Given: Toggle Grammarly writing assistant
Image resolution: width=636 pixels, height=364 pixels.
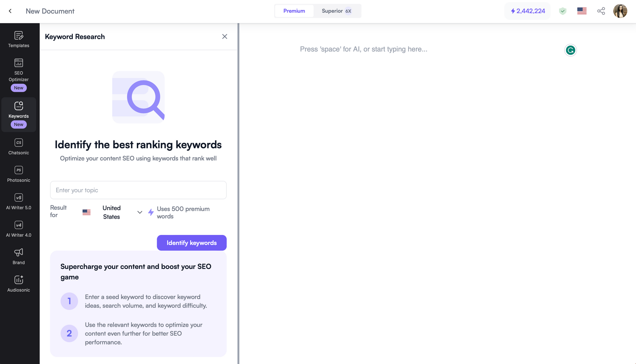Looking at the screenshot, I should [570, 50].
